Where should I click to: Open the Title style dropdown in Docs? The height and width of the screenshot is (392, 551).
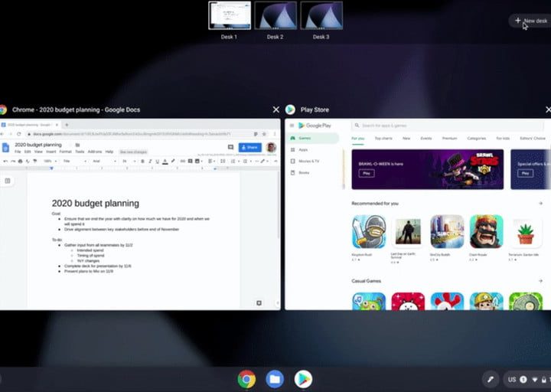click(x=74, y=161)
